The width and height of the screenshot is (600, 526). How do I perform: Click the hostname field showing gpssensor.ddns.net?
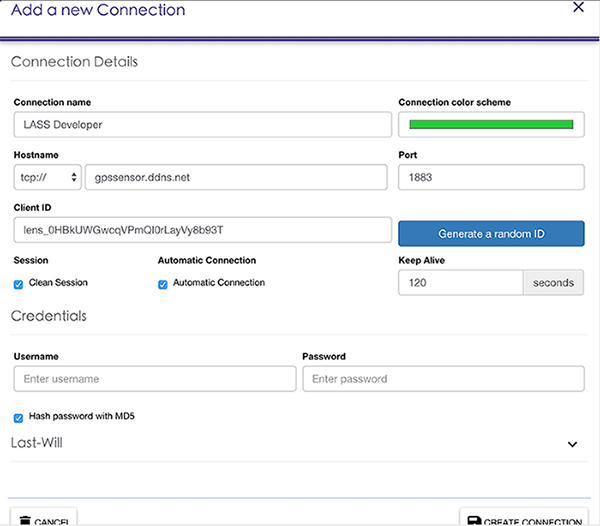[236, 177]
